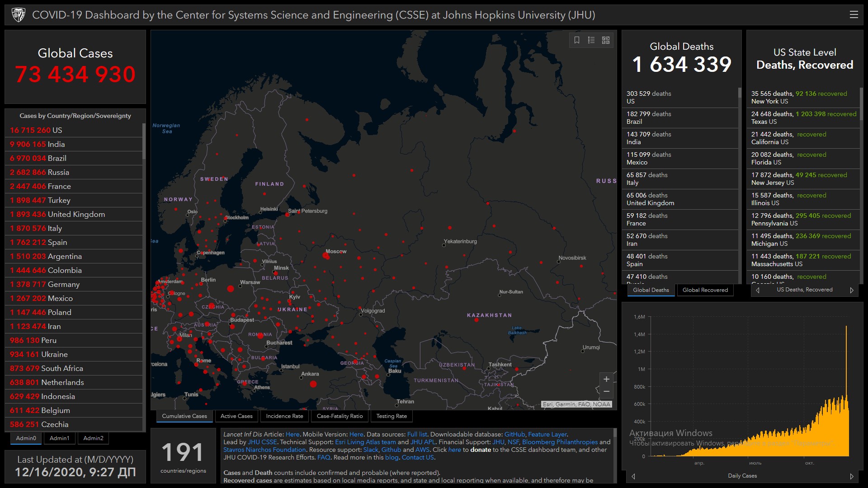Click the map zoom in plus button

click(607, 379)
